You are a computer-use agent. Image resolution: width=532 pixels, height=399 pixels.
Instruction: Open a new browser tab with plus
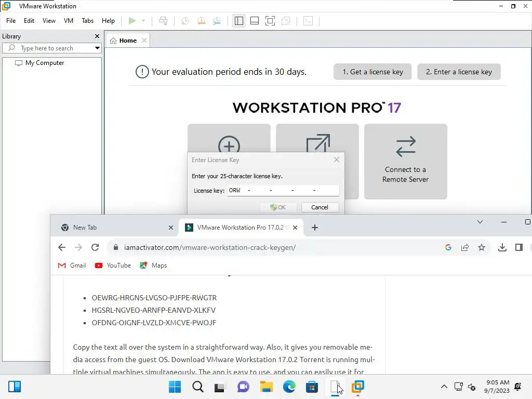pyautogui.click(x=315, y=228)
